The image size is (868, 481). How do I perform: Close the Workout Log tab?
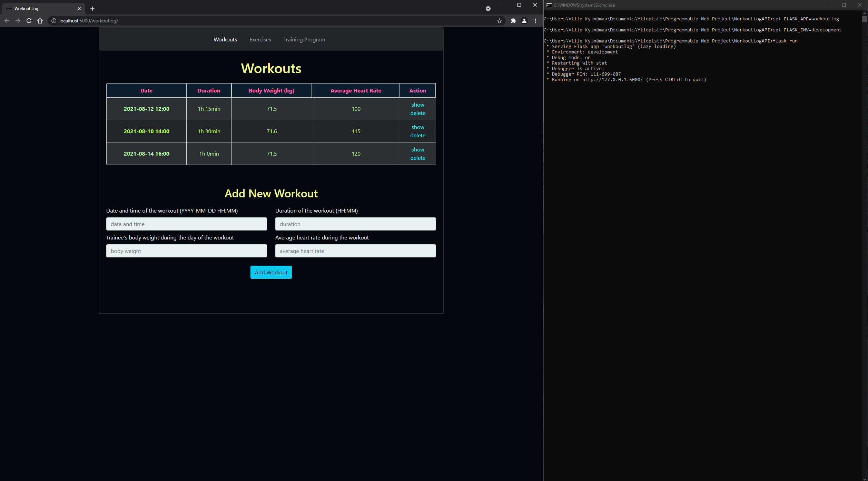pos(79,9)
